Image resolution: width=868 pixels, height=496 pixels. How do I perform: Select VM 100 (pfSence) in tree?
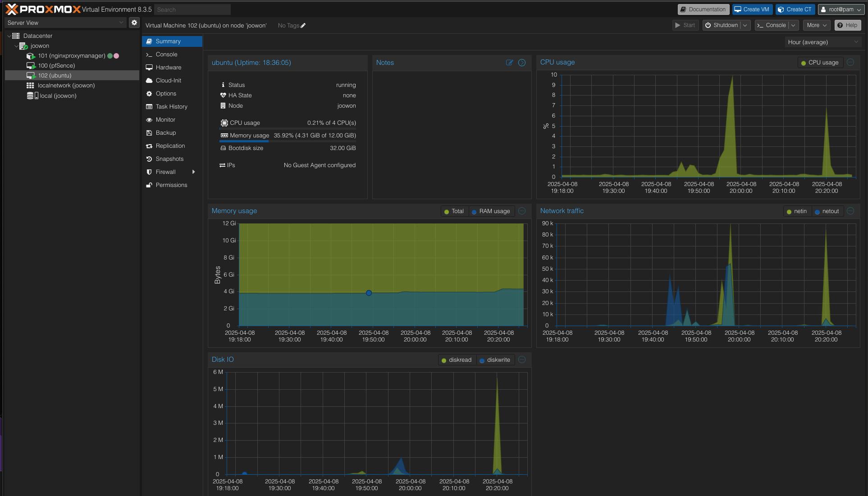56,66
